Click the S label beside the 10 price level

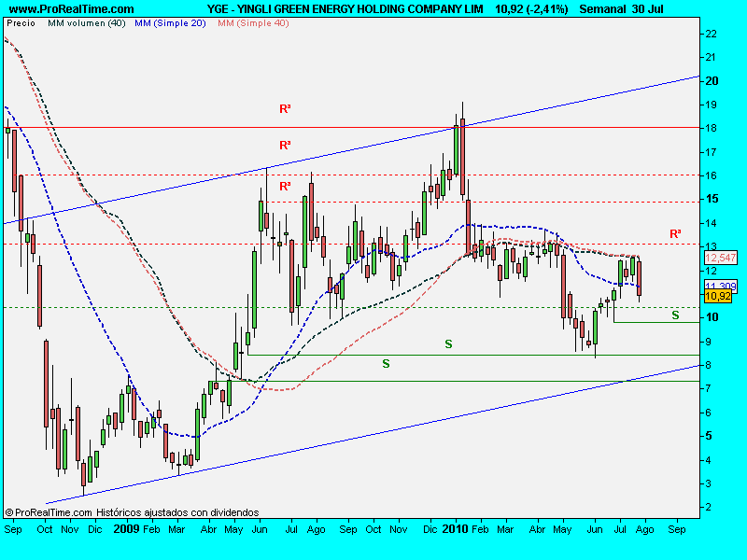pos(675,315)
